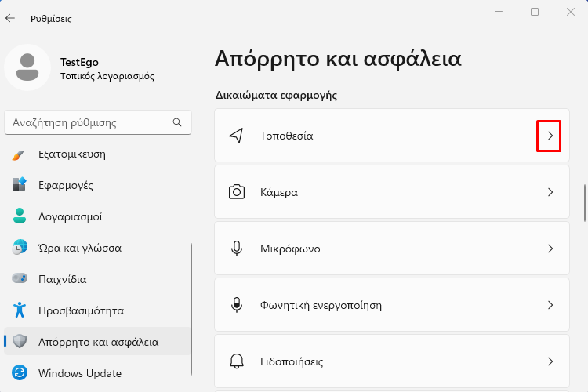Click the main content vertical scrollbar
The image size is (588, 392).
(x=584, y=203)
